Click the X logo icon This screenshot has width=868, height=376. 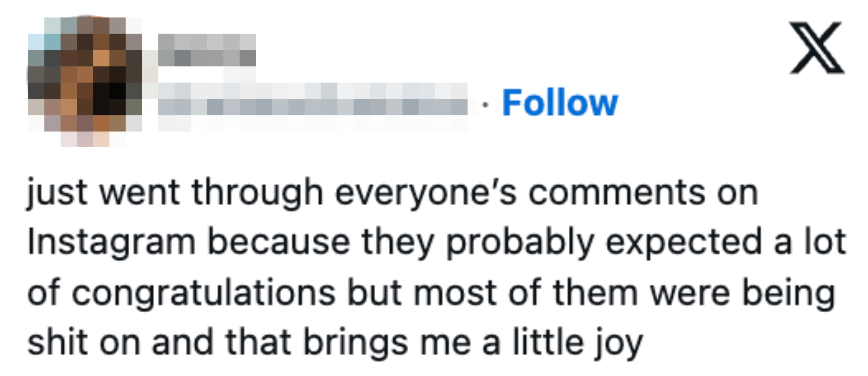click(x=816, y=47)
